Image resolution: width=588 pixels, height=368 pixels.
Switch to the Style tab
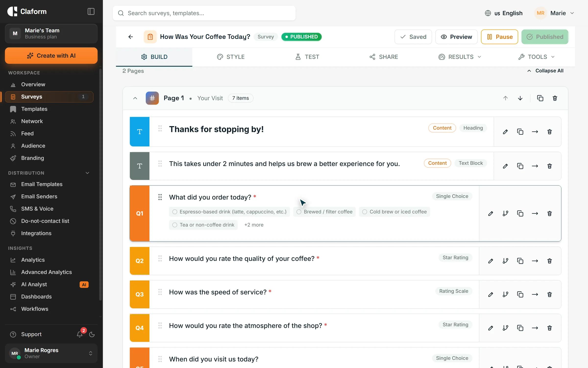coord(231,57)
